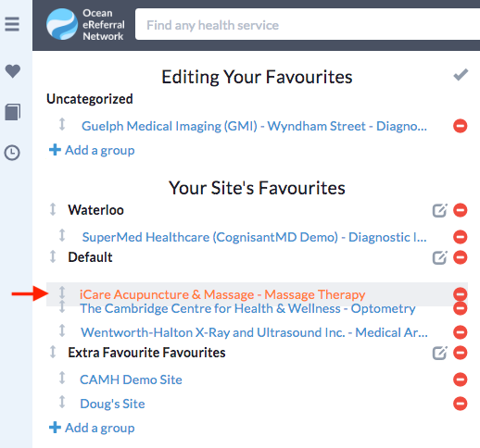The image size is (480, 448).
Task: Open SuperMed Healthcare Diagnostic listing
Action: click(x=254, y=237)
